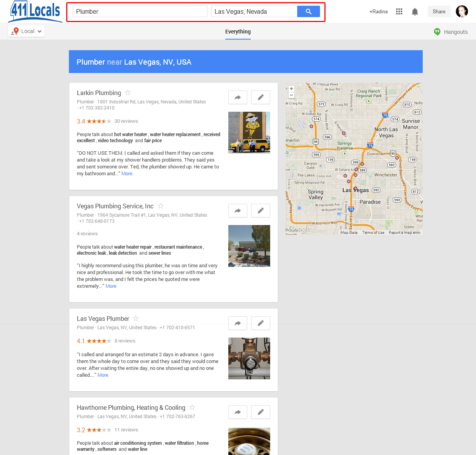
Task: Click the Larkin Plumbing 3.4 rating stars
Action: (x=99, y=121)
